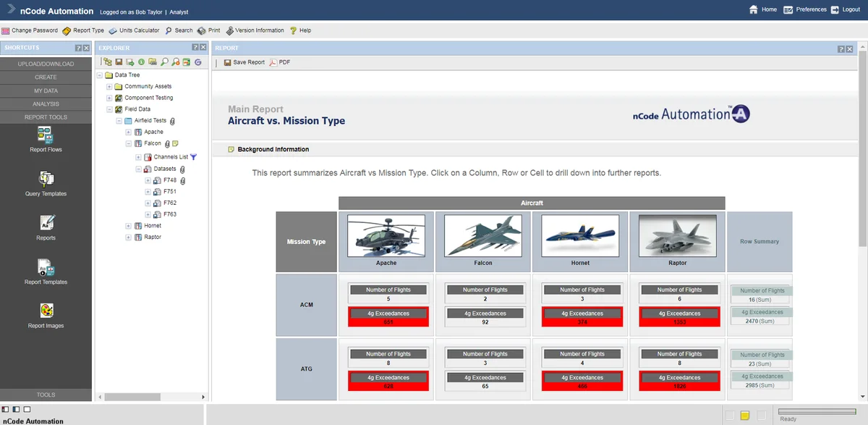This screenshot has width=868, height=425.
Task: Click the Falcon jet thumbnail
Action: pos(483,236)
